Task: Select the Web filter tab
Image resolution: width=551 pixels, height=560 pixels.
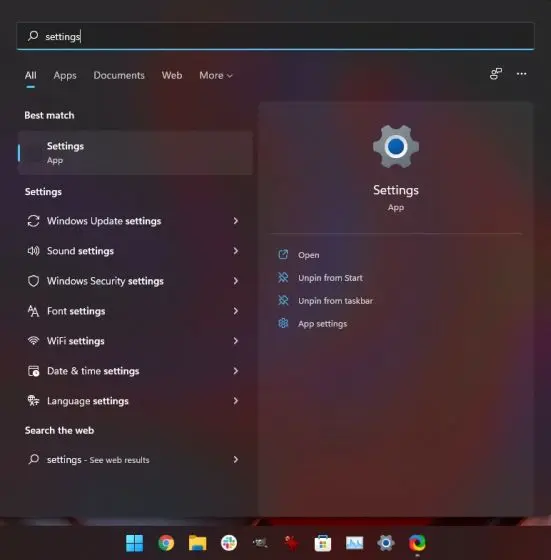Action: coord(172,75)
